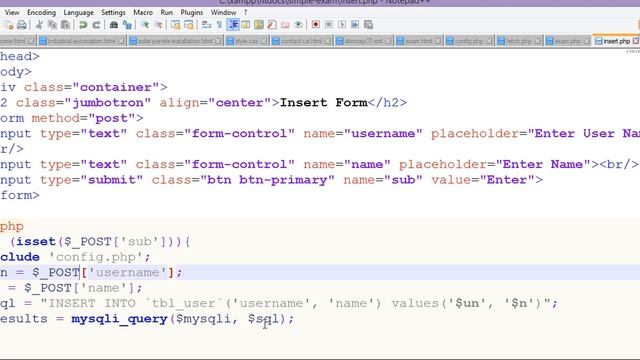Click "btn btn-primary" class value

pos(267,180)
